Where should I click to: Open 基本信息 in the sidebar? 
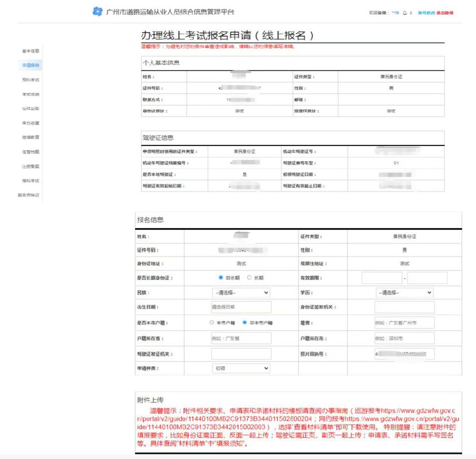30,51
